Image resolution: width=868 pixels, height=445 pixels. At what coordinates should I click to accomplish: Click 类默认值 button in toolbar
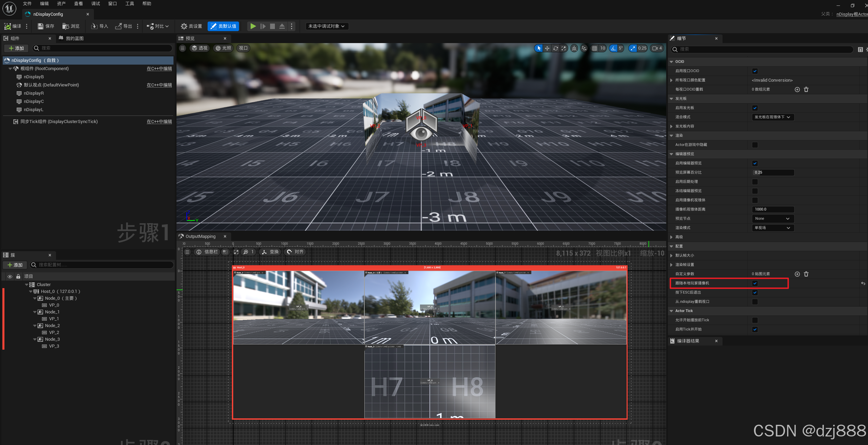[223, 26]
